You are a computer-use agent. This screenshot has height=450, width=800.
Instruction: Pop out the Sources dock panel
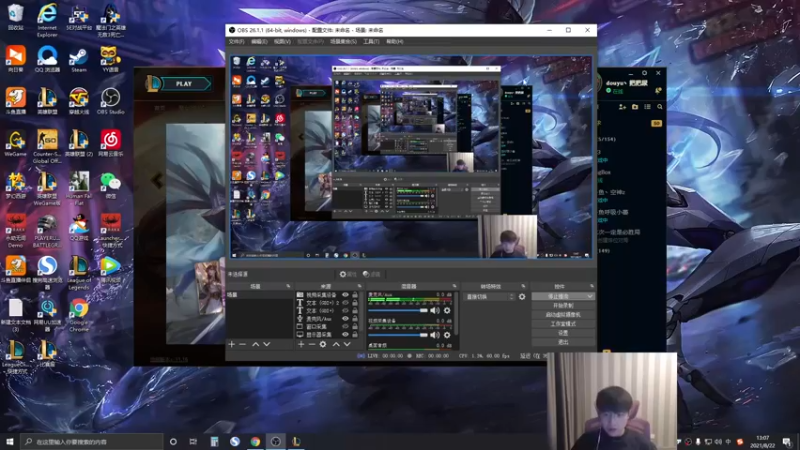click(x=359, y=286)
